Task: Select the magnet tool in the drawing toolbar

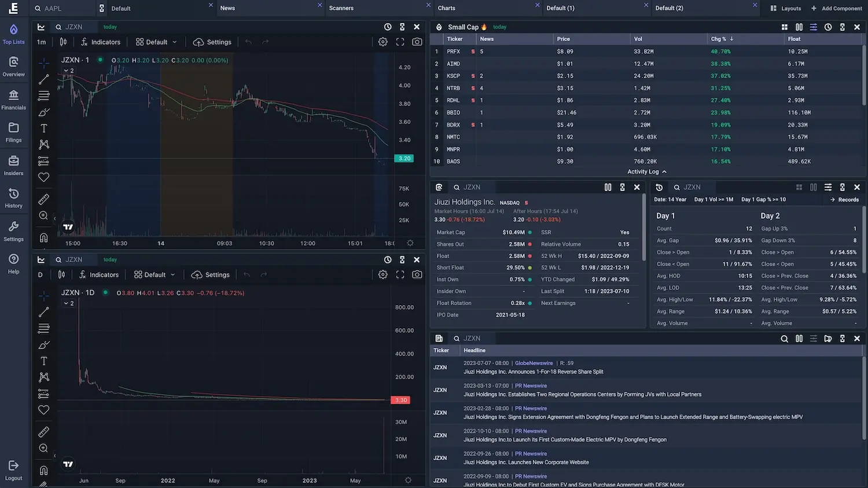Action: (x=43, y=237)
